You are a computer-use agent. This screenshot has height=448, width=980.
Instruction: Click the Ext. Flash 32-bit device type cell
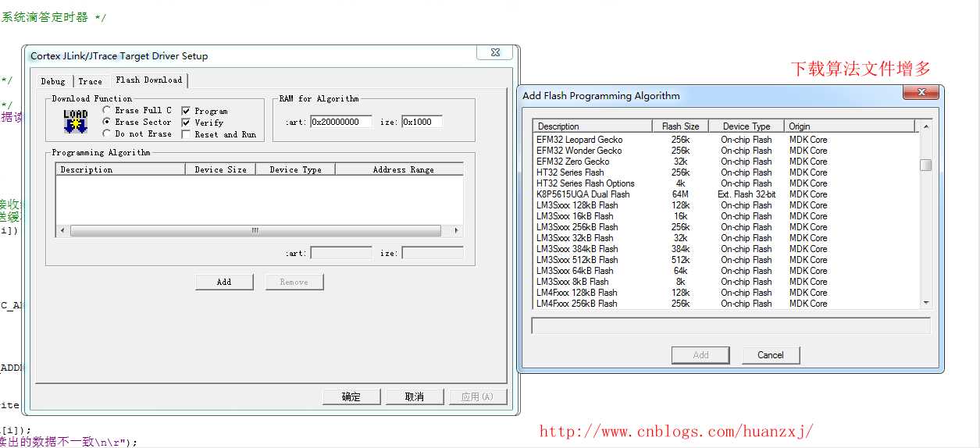747,194
